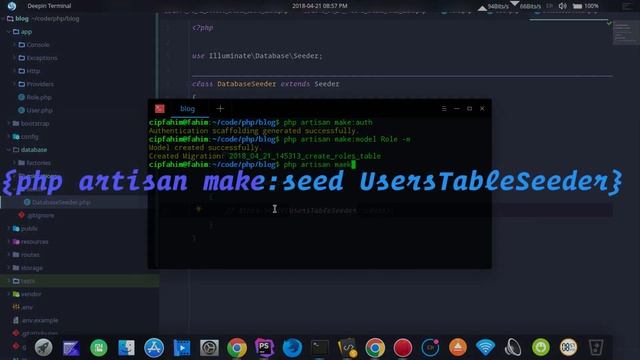
Task: Expand the Exceptions folder arrow
Action: 14,58
